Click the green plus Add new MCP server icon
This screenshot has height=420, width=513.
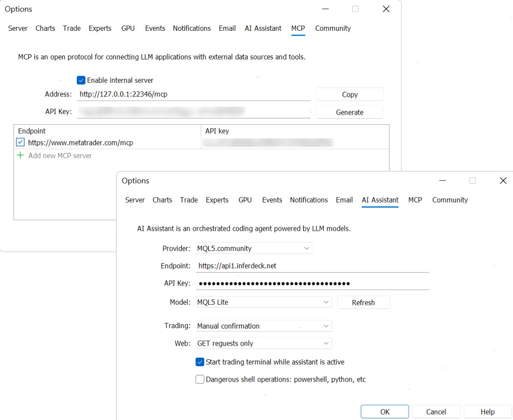point(20,156)
